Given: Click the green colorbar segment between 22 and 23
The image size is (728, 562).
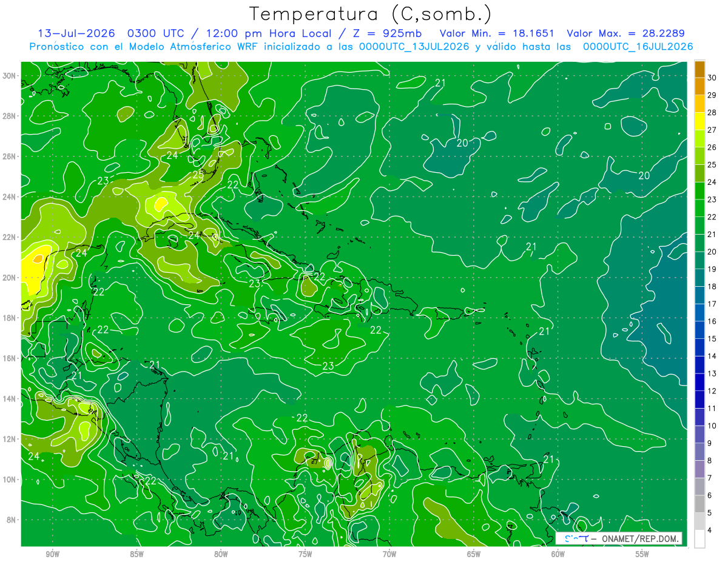Looking at the screenshot, I should (699, 208).
